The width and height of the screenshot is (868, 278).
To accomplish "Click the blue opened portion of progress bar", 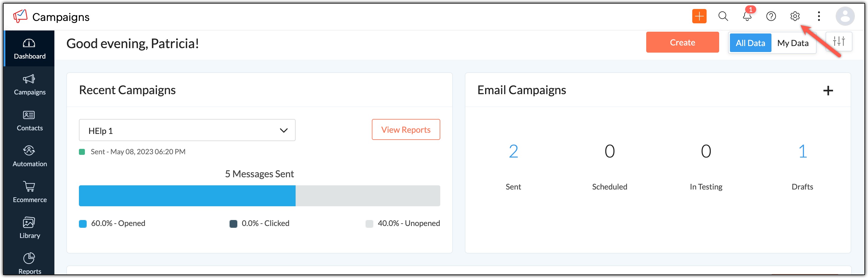I will 187,195.
